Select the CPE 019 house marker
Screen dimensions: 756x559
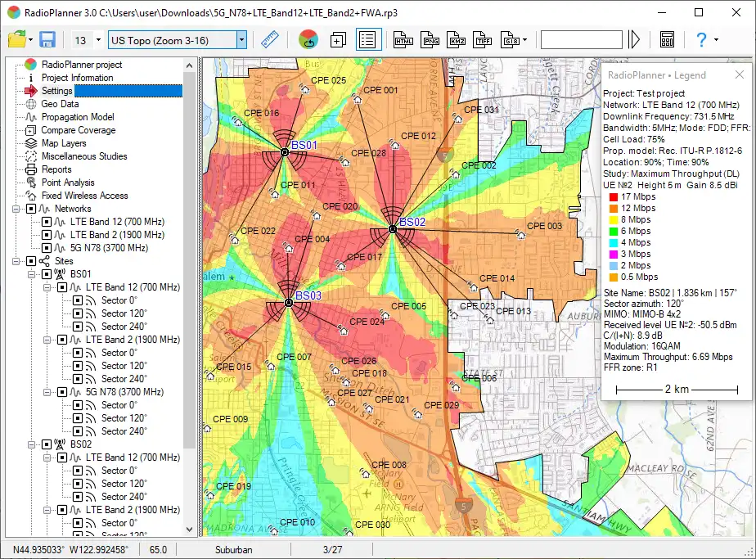209,495
